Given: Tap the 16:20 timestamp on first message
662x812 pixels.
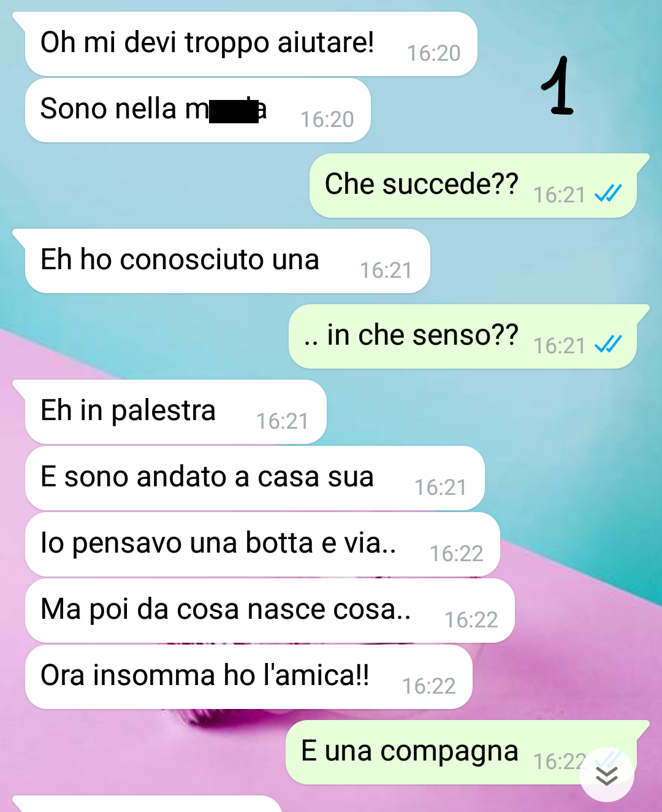Looking at the screenshot, I should click(434, 53).
